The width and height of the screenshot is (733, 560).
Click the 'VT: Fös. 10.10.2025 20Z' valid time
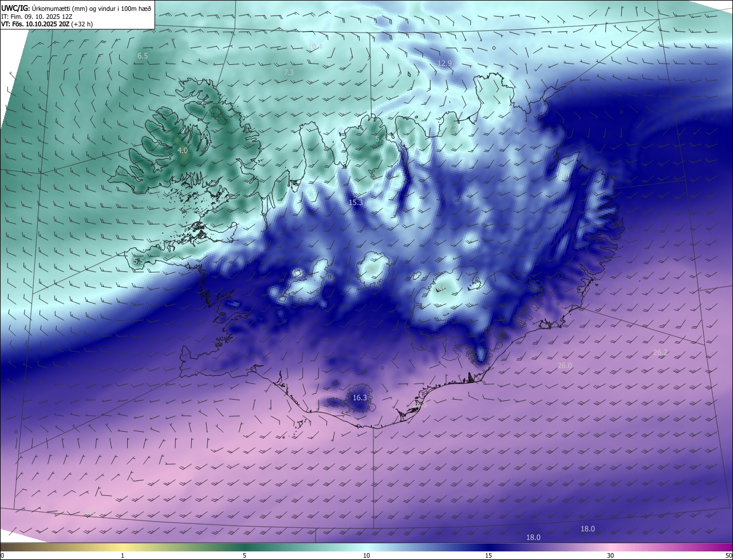point(34,25)
